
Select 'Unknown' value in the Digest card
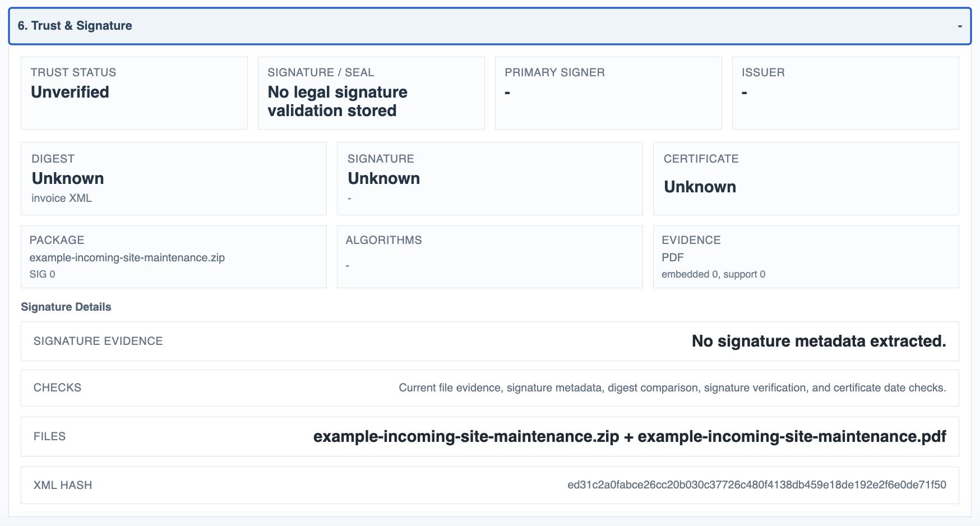(x=68, y=178)
